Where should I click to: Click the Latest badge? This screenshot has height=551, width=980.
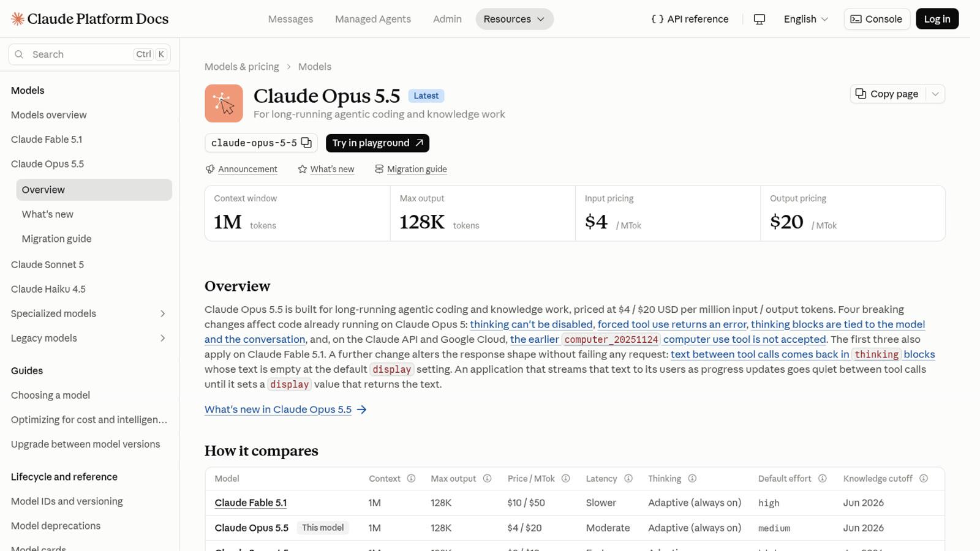pyautogui.click(x=426, y=96)
